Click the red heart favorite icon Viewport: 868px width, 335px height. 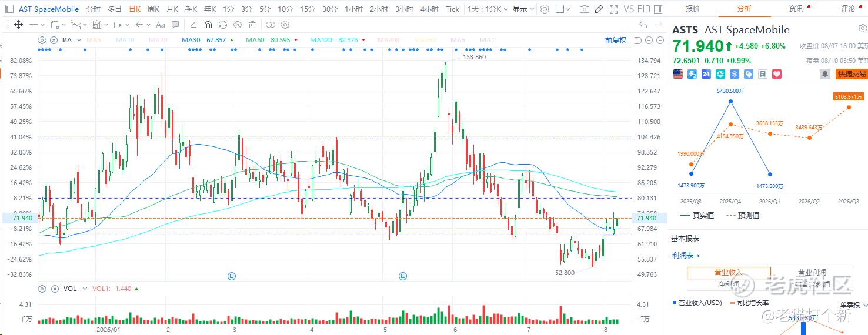(777, 74)
